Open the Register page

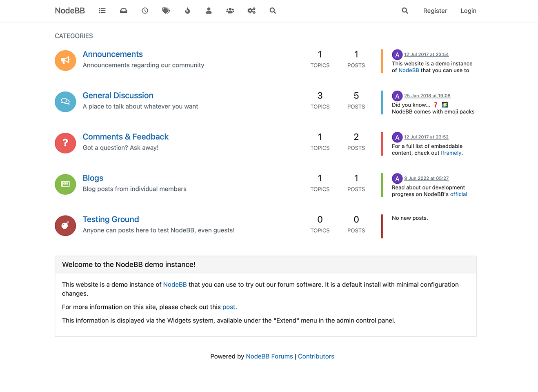[x=435, y=11]
